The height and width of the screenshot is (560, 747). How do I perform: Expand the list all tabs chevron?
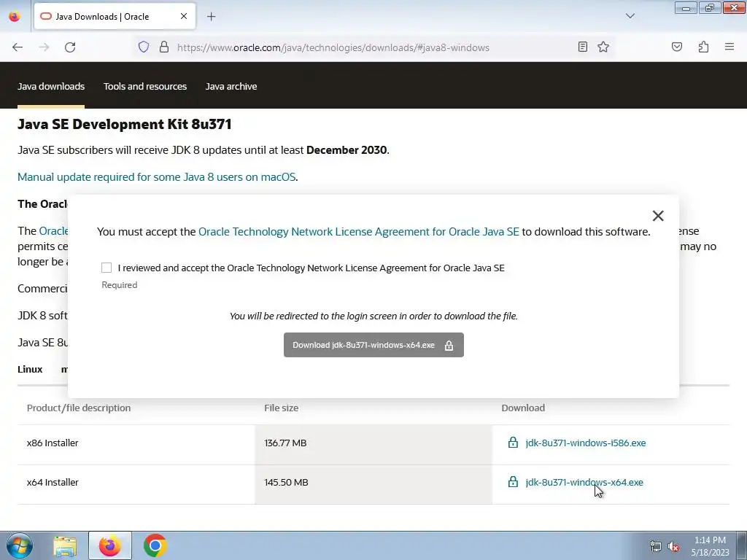coord(630,16)
